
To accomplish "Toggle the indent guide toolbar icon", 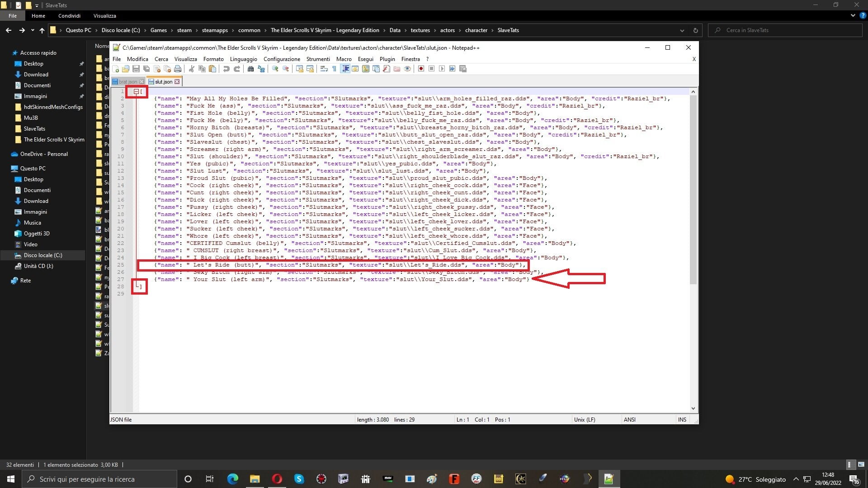I will pyautogui.click(x=345, y=69).
